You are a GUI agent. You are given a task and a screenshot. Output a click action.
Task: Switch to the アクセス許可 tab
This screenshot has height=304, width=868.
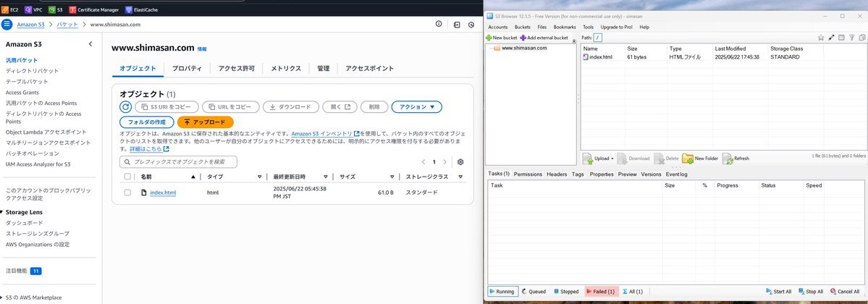point(237,69)
